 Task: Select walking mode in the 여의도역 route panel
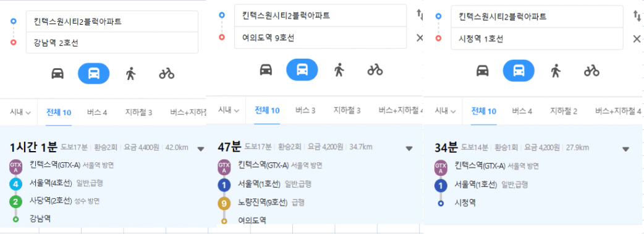point(339,69)
